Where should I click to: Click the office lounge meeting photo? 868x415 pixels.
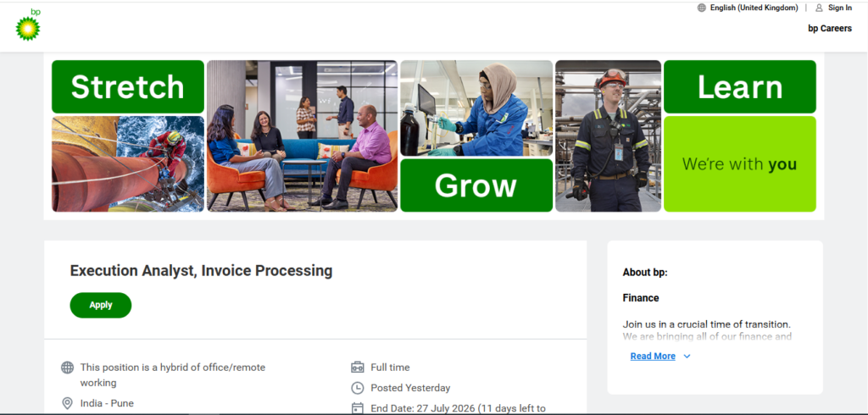[x=303, y=136]
